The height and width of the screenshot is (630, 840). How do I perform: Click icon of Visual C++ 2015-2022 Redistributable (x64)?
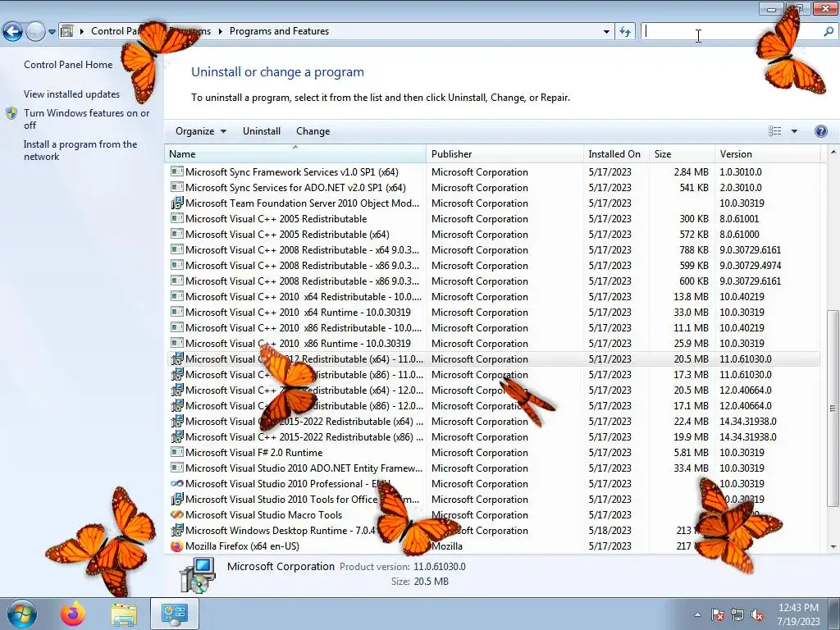coord(177,422)
